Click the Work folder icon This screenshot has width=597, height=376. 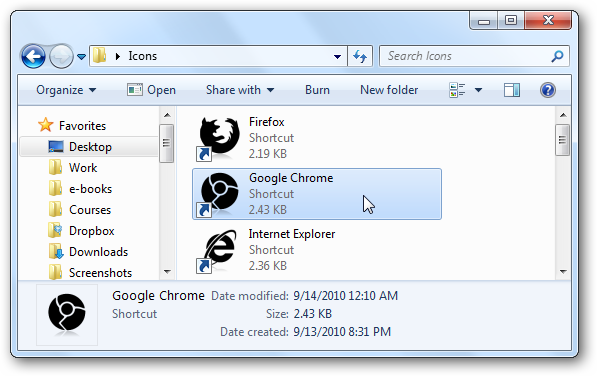pos(56,167)
